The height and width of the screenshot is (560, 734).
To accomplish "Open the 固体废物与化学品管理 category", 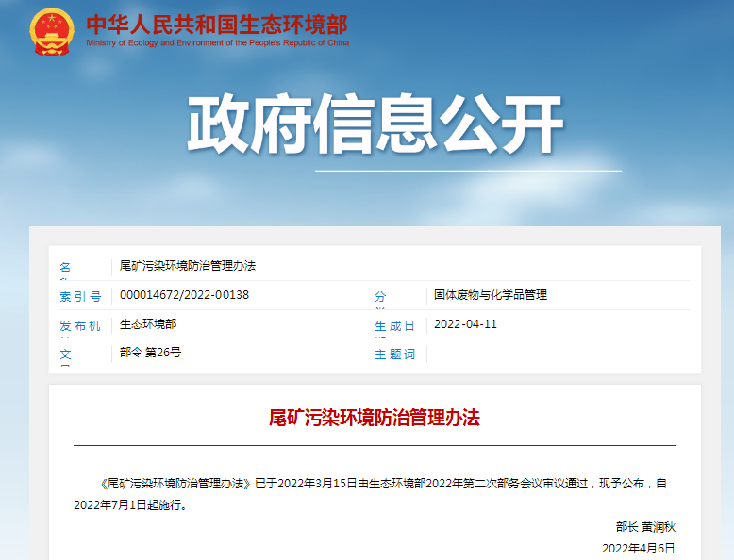I will point(491,295).
